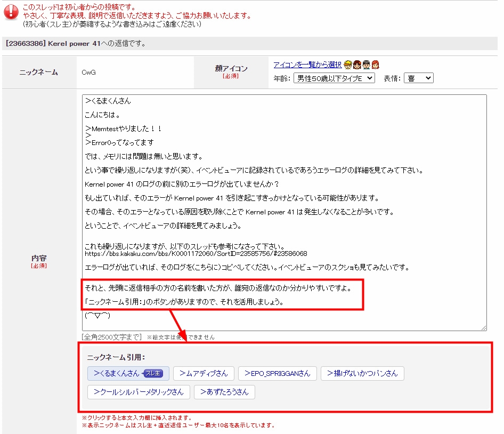Image resolution: width=504 pixels, height=434 pixels.
Task: Click the text line こんにちは。 in message
Action: (102, 115)
